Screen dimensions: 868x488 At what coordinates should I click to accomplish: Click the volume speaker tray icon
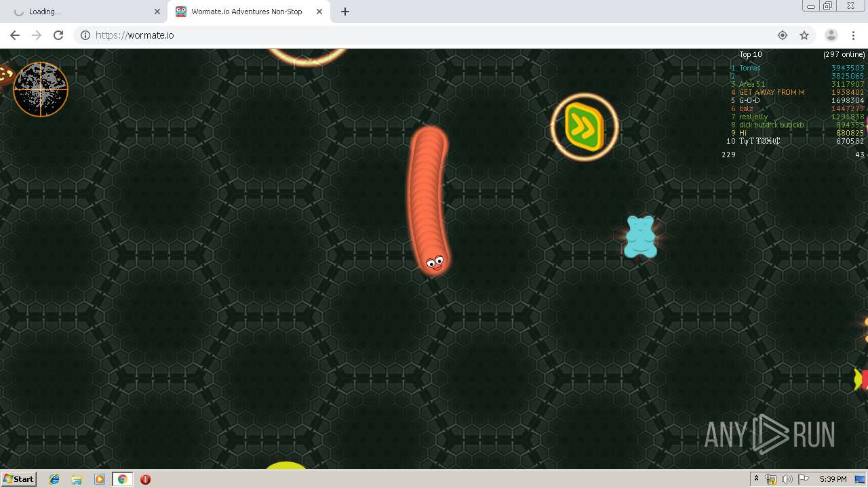(787, 479)
